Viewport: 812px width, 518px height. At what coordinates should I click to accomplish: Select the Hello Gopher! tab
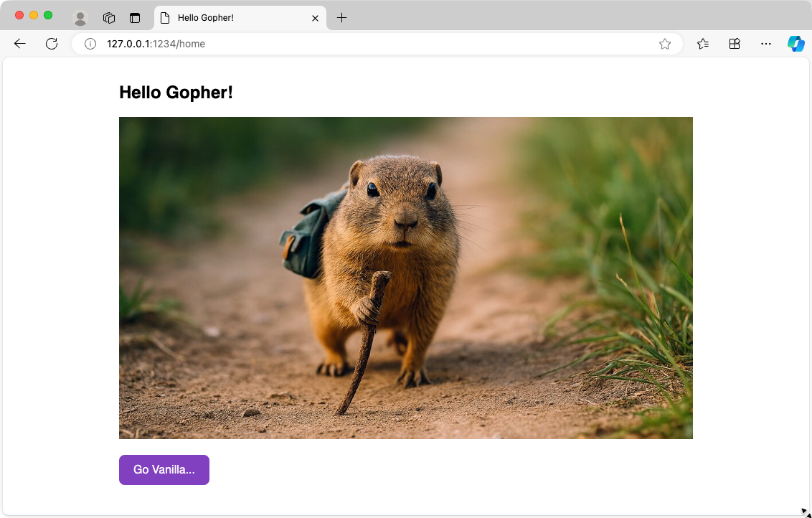pos(240,18)
